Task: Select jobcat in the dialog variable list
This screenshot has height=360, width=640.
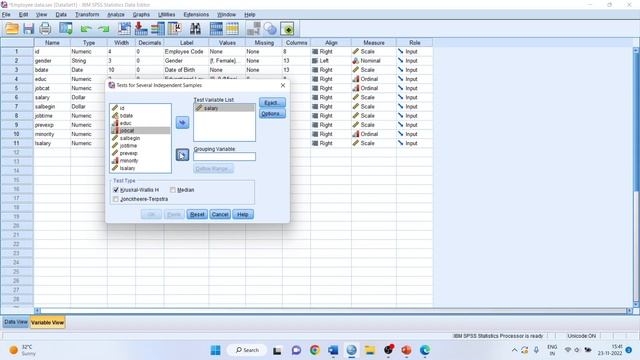Action: click(x=140, y=131)
